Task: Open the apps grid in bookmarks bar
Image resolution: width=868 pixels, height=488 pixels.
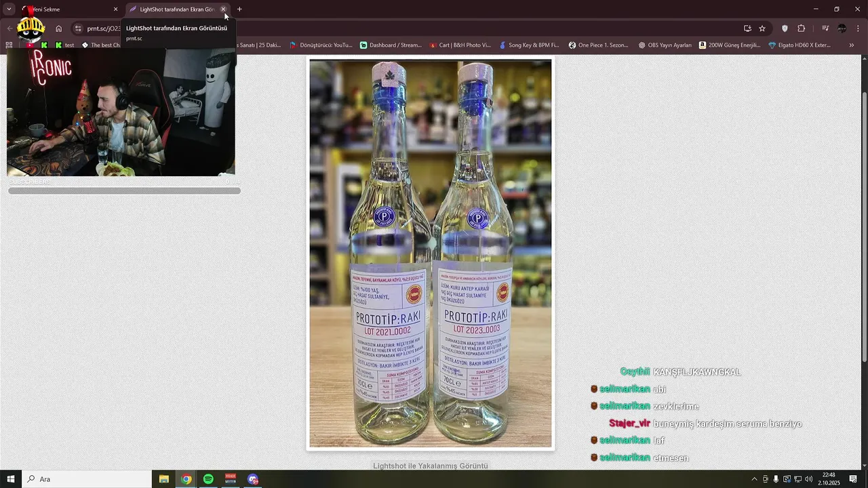Action: pos(9,45)
